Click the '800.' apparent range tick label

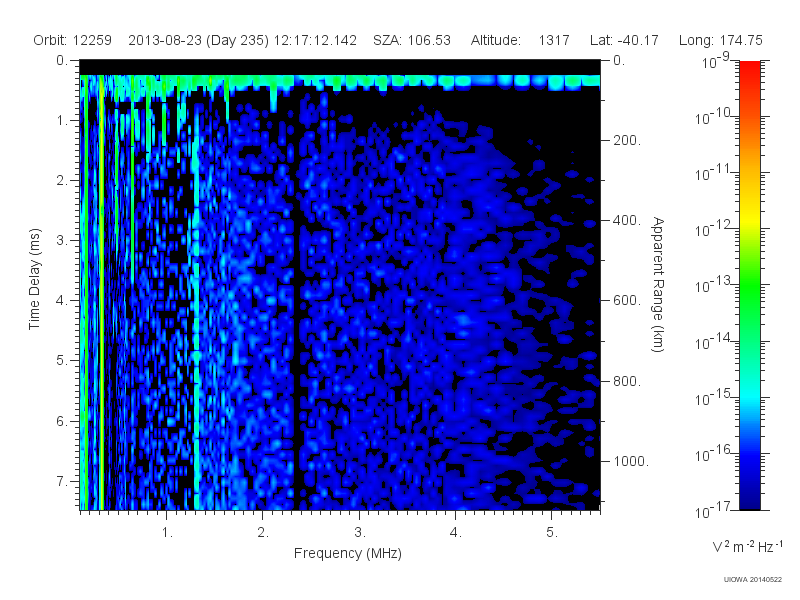tap(627, 381)
